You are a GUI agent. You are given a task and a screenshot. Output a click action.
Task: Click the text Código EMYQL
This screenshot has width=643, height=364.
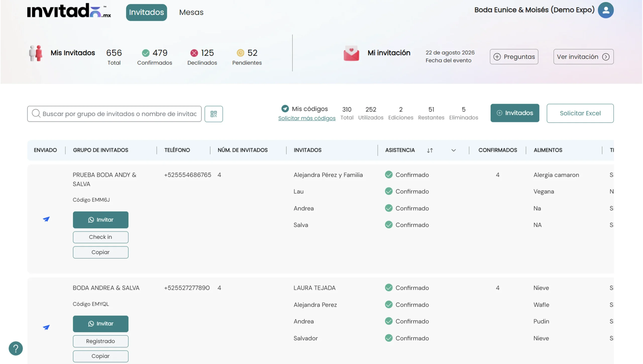[x=91, y=304]
